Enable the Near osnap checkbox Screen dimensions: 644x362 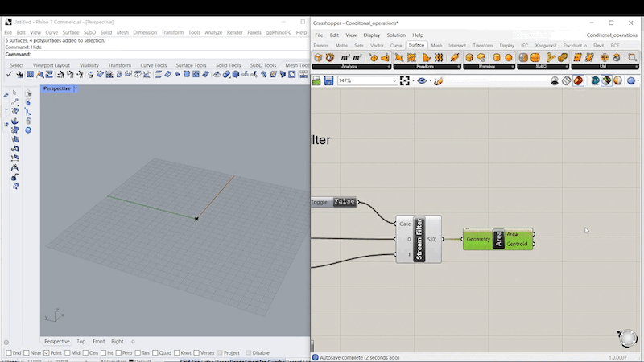coord(27,353)
